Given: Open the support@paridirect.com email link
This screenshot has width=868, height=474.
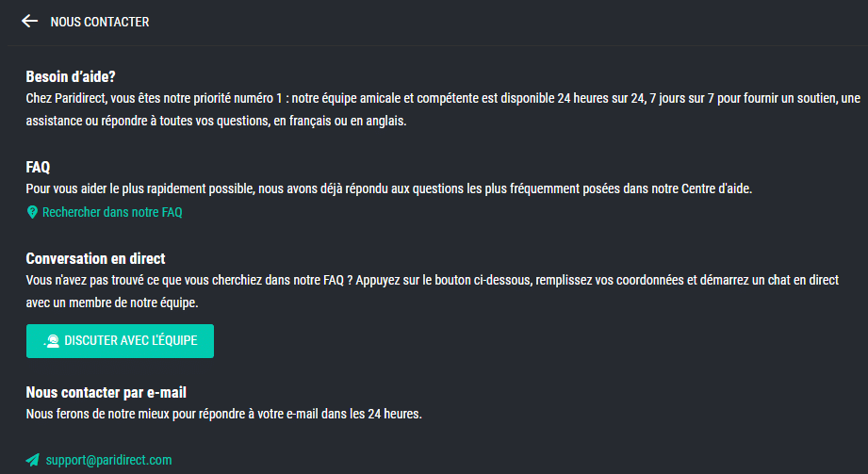Looking at the screenshot, I should 108,460.
